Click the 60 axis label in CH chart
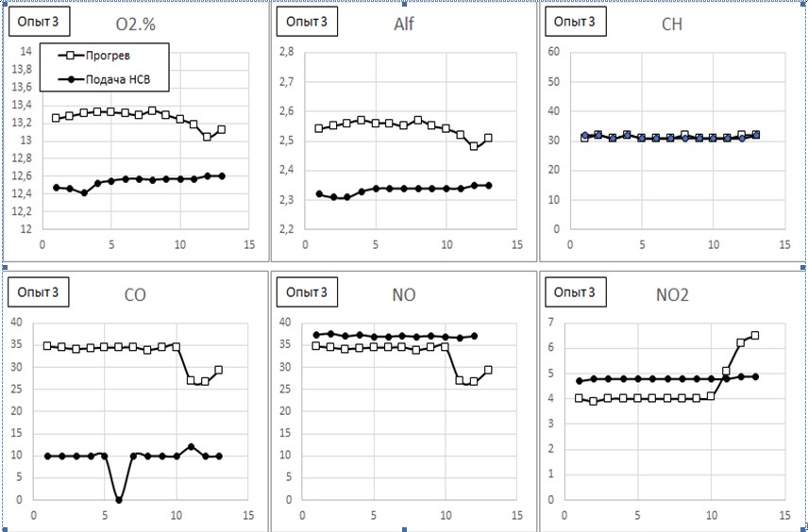The image size is (808, 532). (554, 52)
